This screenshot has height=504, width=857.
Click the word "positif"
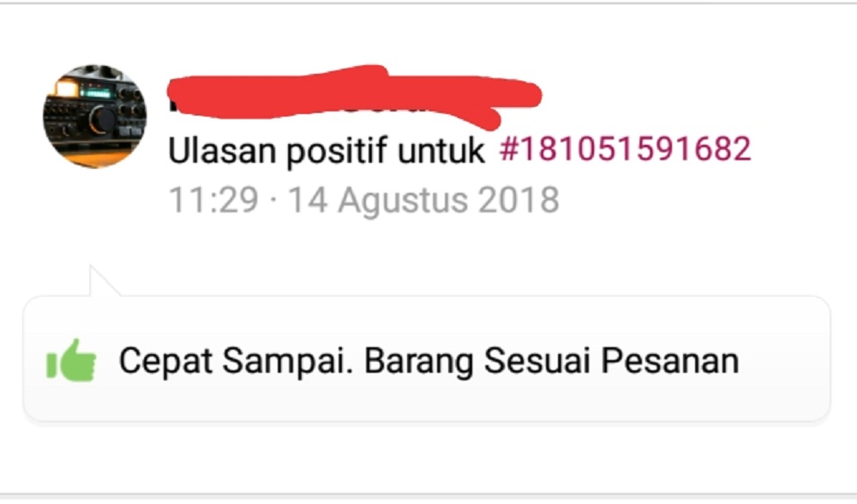click(337, 151)
